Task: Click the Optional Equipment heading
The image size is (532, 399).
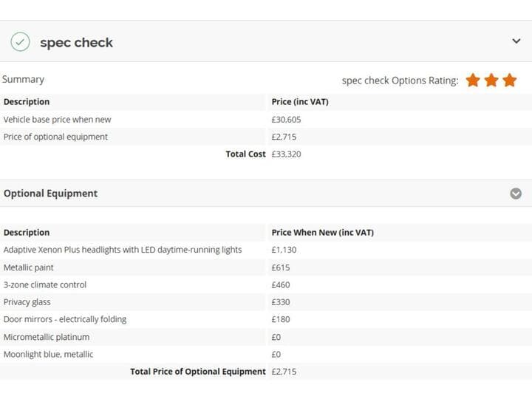Action: (50, 194)
